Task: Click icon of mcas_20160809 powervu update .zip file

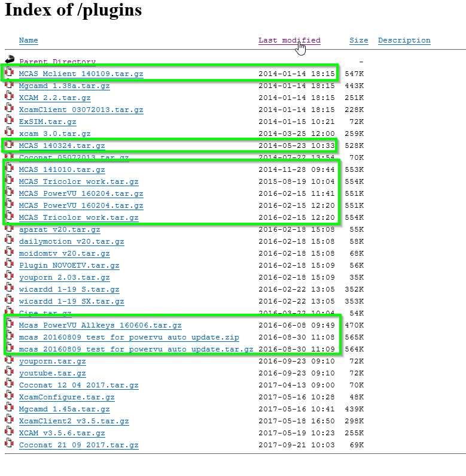Action: (10, 336)
